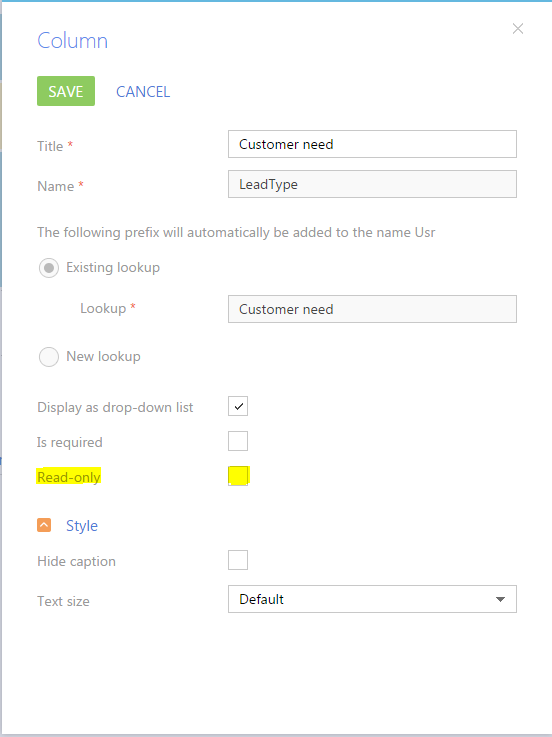
Task: Check the Hide caption checkbox
Action: 238,560
